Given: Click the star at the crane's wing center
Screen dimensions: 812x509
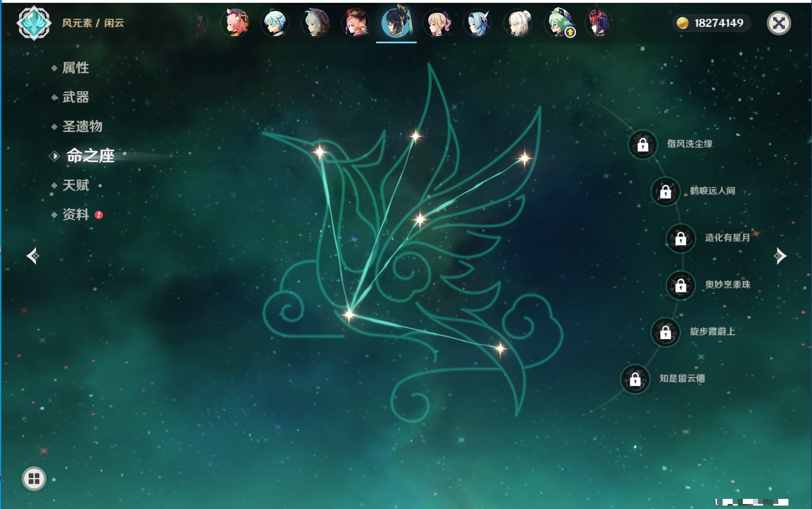Looking at the screenshot, I should (420, 219).
